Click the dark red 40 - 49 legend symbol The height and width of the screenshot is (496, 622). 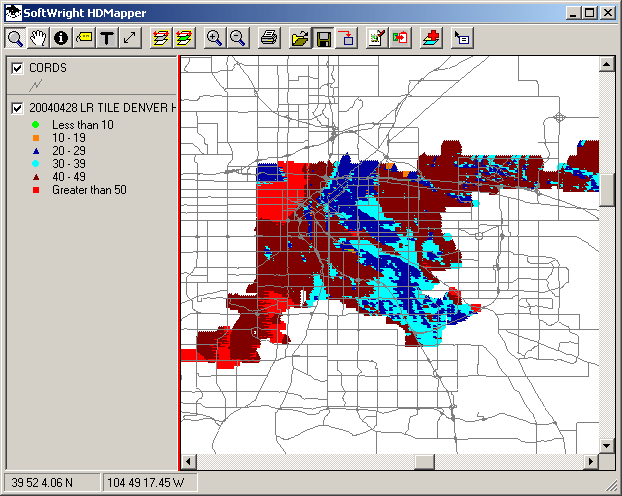tap(36, 177)
